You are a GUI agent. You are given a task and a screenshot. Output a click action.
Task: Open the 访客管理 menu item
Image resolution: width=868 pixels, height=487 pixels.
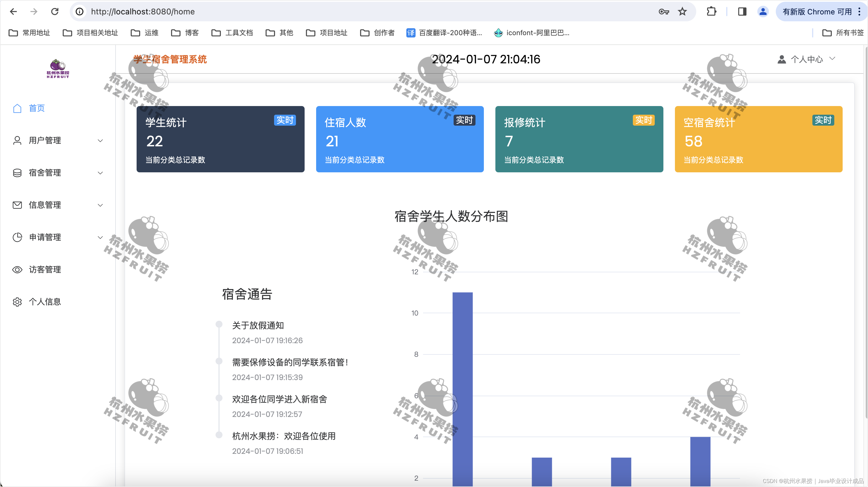[x=45, y=270]
